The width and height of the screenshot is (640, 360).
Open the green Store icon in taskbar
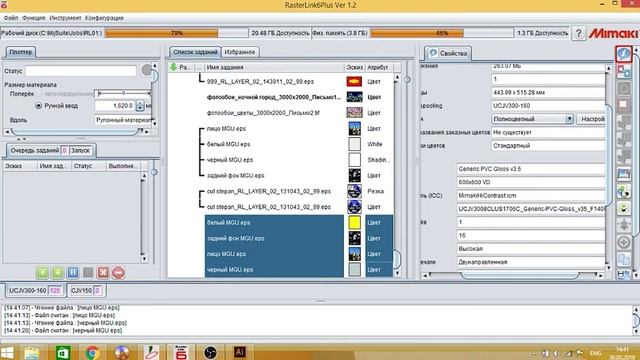[62, 353]
